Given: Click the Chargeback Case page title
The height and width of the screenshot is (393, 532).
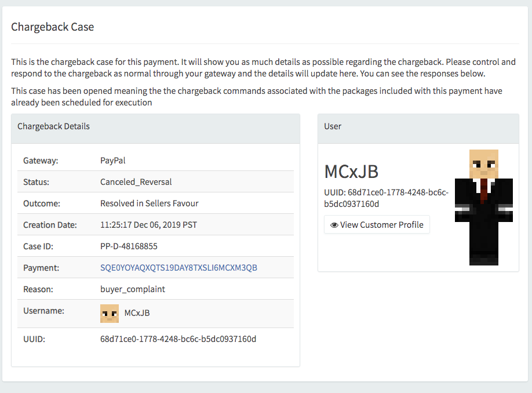Looking at the screenshot, I should coord(53,27).
